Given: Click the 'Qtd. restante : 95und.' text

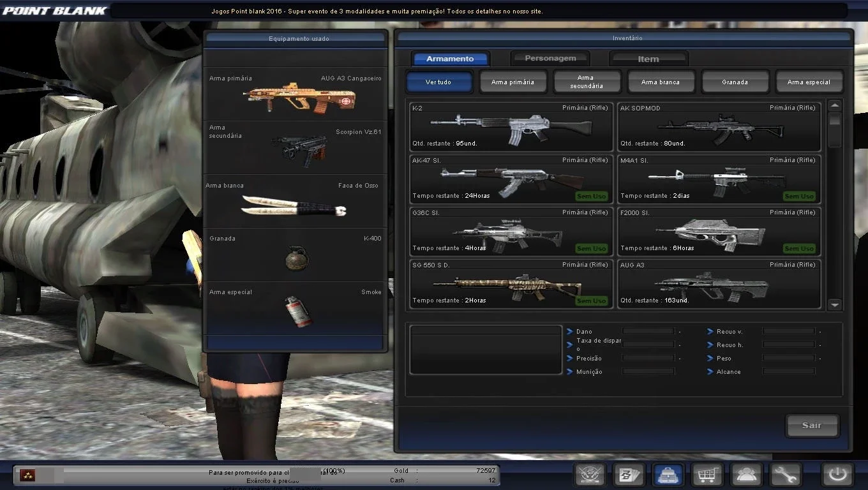Looking at the screenshot, I should [x=445, y=144].
